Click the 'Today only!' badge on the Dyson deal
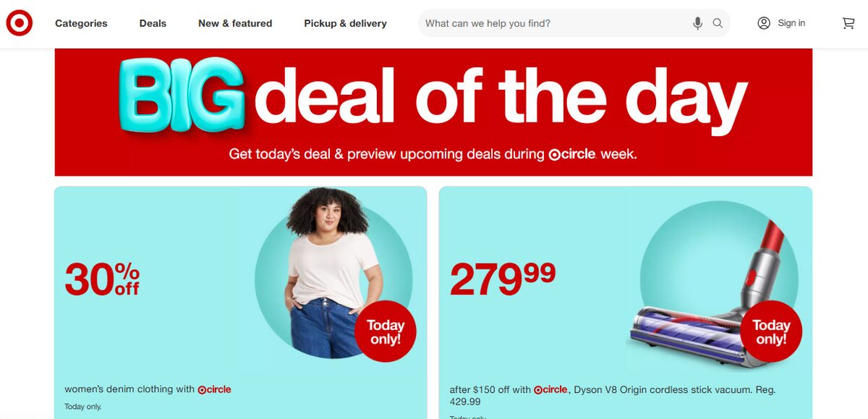 click(x=770, y=331)
